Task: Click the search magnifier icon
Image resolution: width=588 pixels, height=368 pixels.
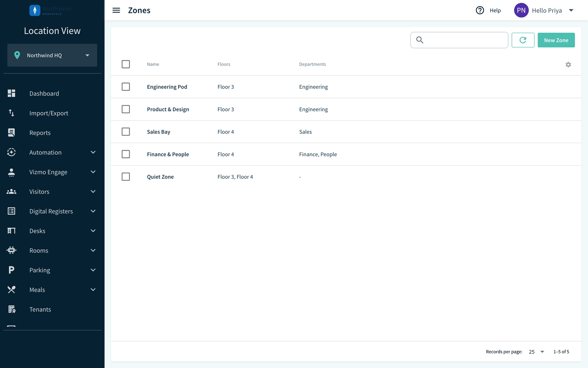Action: [x=420, y=40]
